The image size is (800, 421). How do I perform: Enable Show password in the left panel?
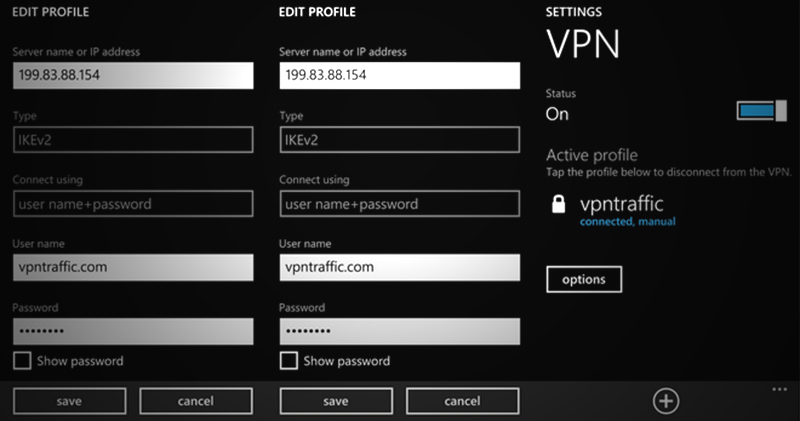[x=23, y=360]
